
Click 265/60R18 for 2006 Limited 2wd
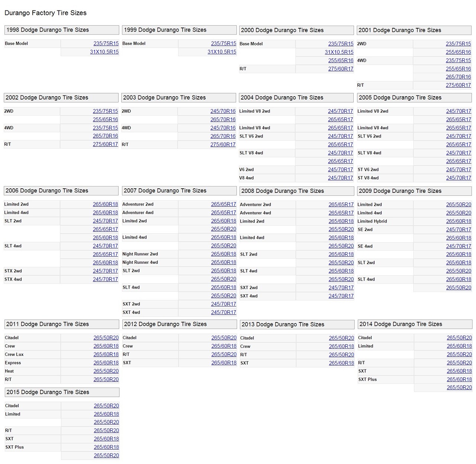click(105, 204)
